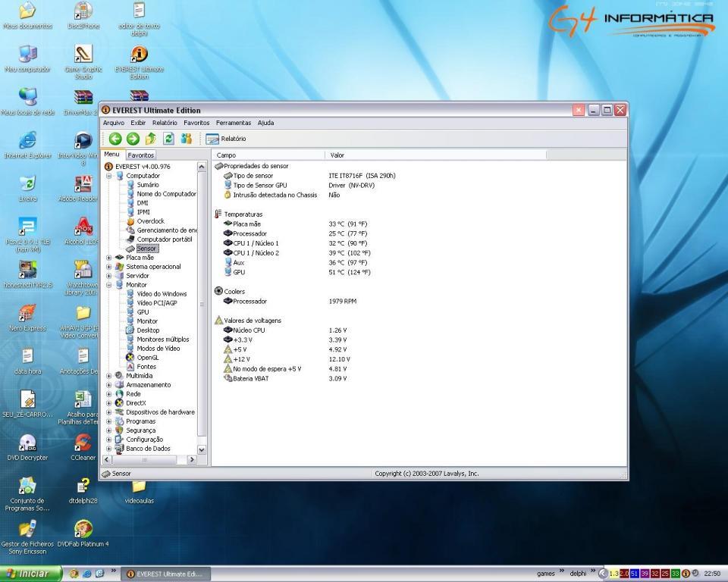Click the people icon in the toolbar
728x582 pixels.
pos(187,139)
